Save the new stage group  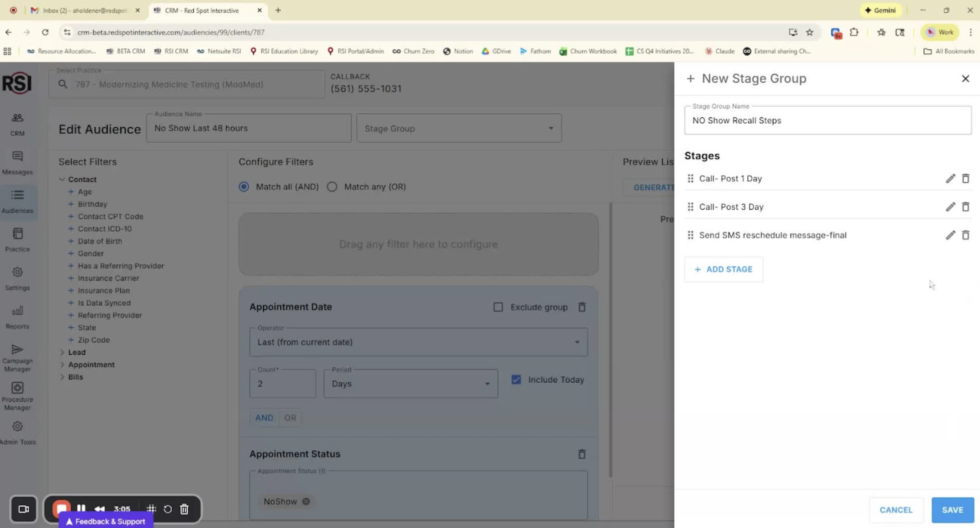tap(952, 510)
